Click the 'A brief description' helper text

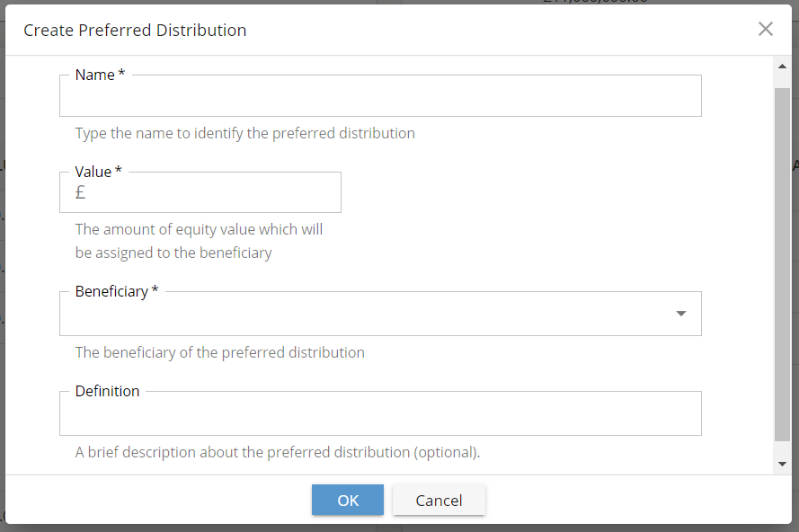pos(278,453)
